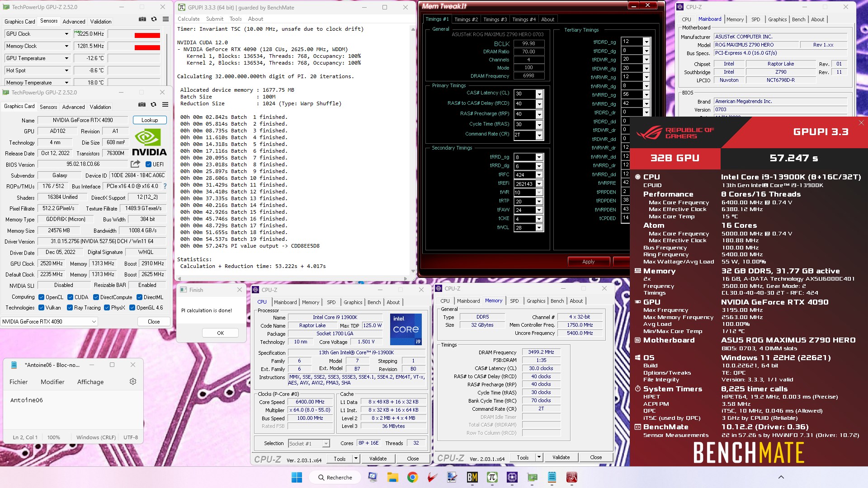This screenshot has width=868, height=488.
Task: Toggle the DirectML checkbox
Action: point(139,297)
